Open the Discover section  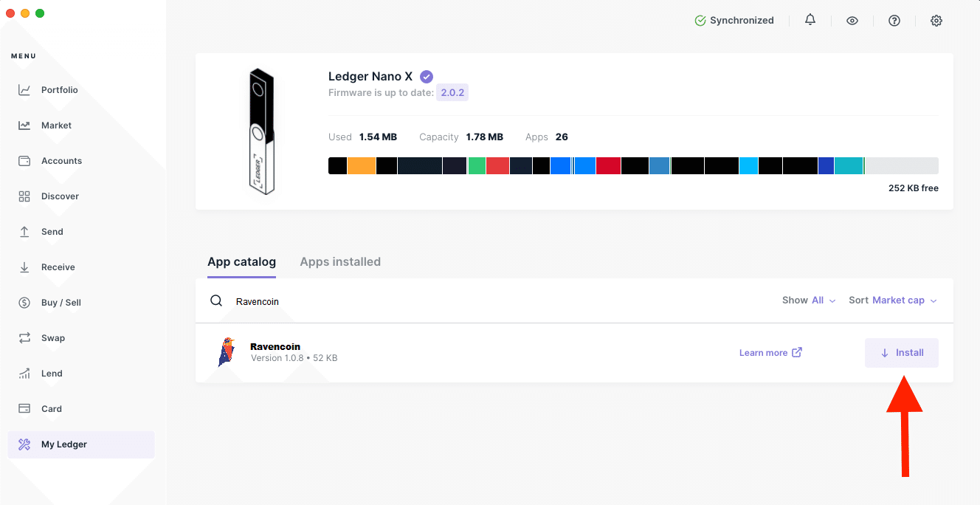coord(81,196)
